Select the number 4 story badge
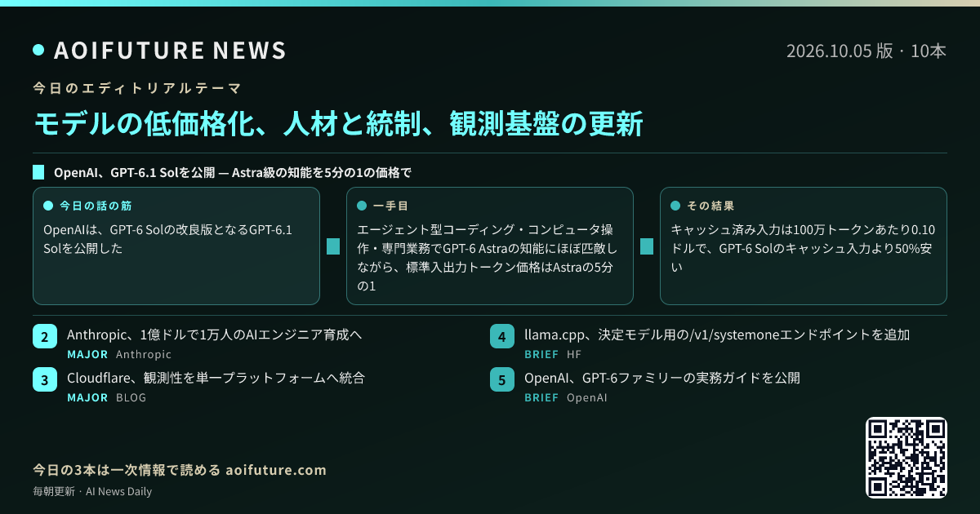The image size is (980, 514). pyautogui.click(x=502, y=338)
